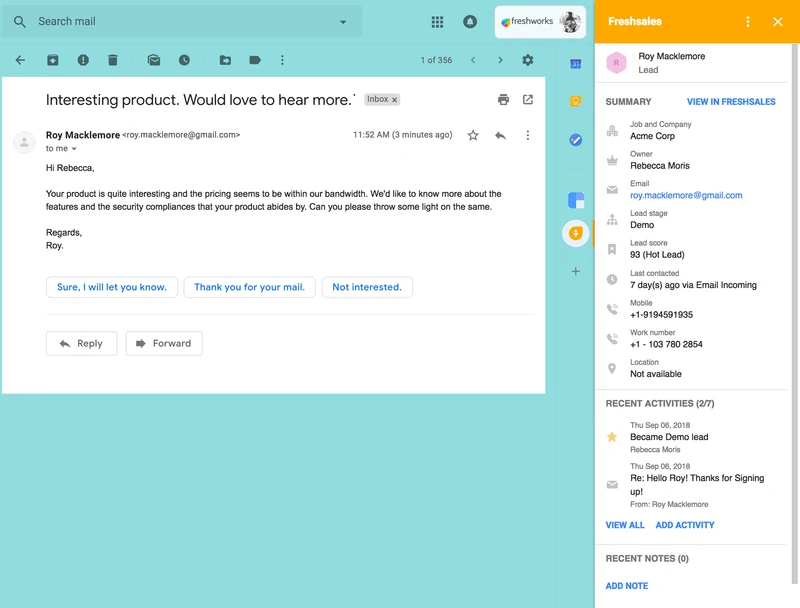This screenshot has width=800, height=608.
Task: Remove the Inbox label
Action: pyautogui.click(x=394, y=99)
